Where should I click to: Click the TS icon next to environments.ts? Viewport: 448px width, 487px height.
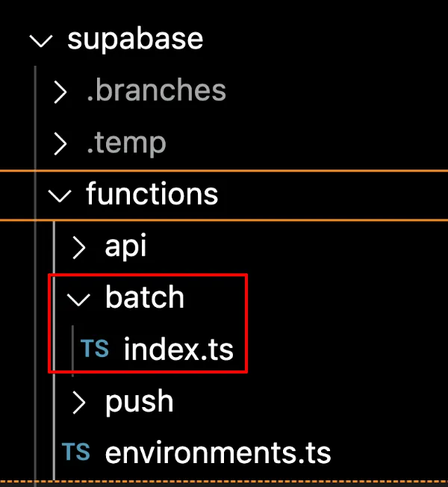click(x=76, y=452)
